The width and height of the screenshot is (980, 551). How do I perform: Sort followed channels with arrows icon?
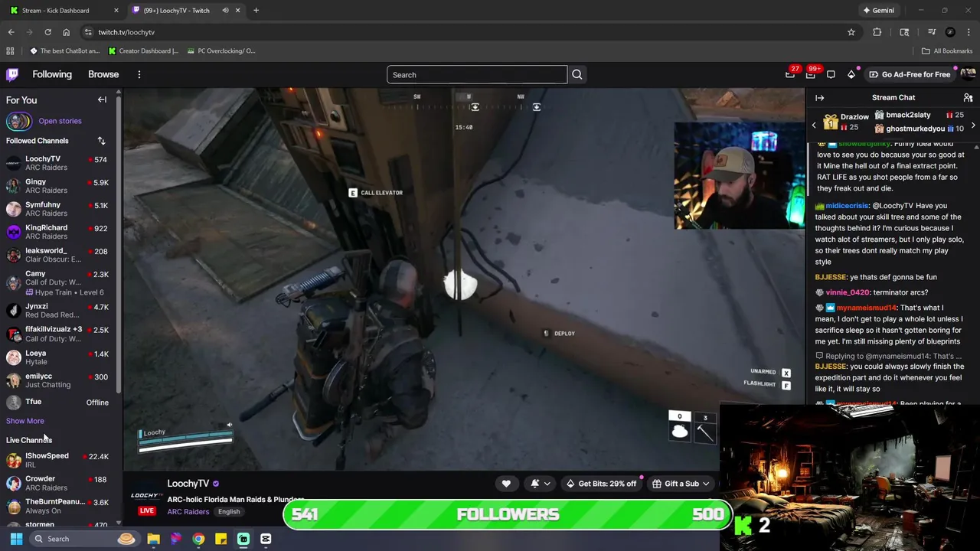point(101,141)
